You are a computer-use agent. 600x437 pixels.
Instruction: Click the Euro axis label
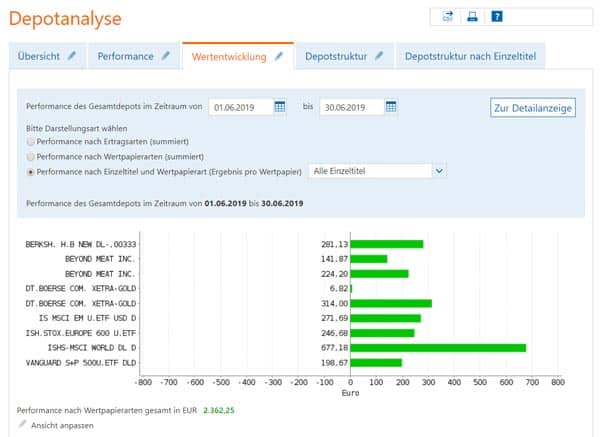point(351,393)
